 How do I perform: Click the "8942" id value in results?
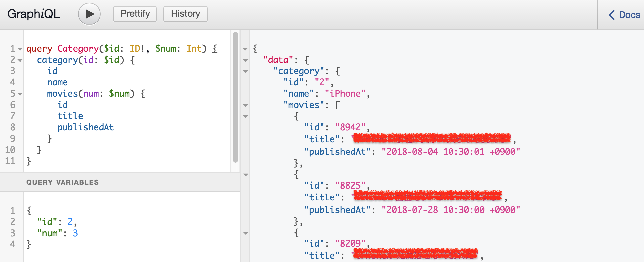350,127
